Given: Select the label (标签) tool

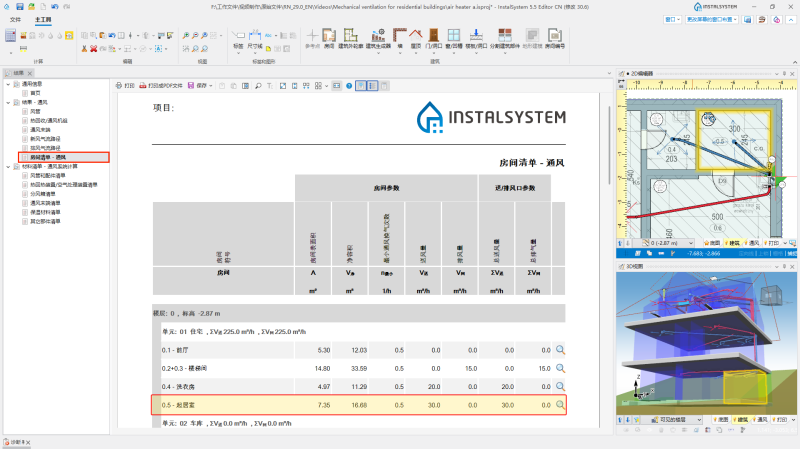Looking at the screenshot, I should 238,39.
